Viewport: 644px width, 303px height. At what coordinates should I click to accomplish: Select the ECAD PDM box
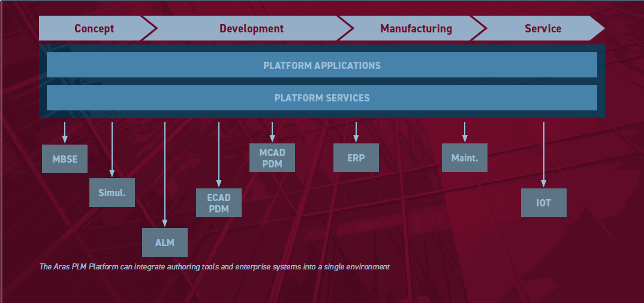[219, 203]
